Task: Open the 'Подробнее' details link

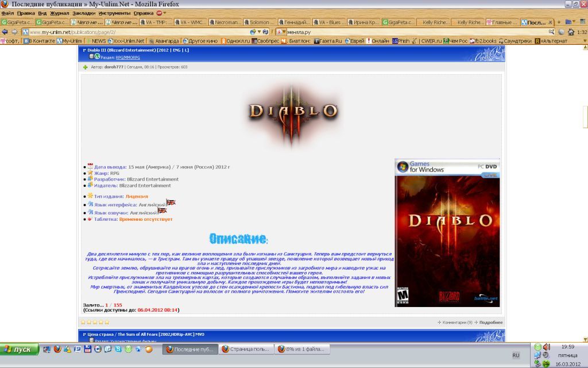Action: click(491, 322)
